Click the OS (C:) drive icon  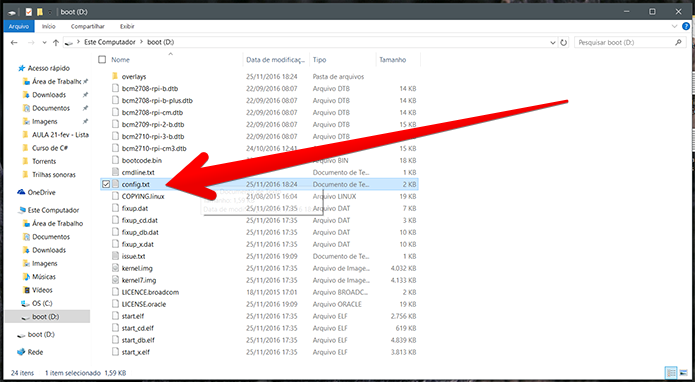(26, 303)
